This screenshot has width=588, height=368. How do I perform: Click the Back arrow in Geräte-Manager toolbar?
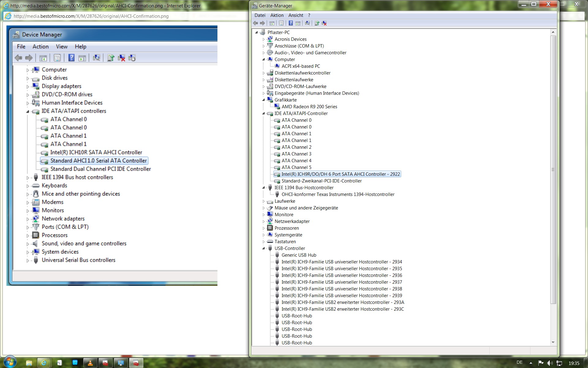pyautogui.click(x=255, y=23)
